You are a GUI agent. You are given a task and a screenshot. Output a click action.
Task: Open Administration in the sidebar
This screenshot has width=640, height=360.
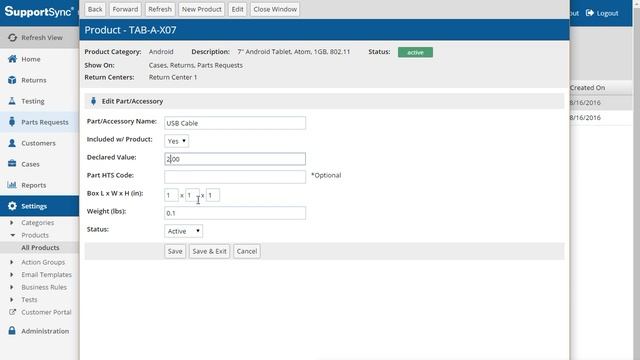(x=39, y=331)
